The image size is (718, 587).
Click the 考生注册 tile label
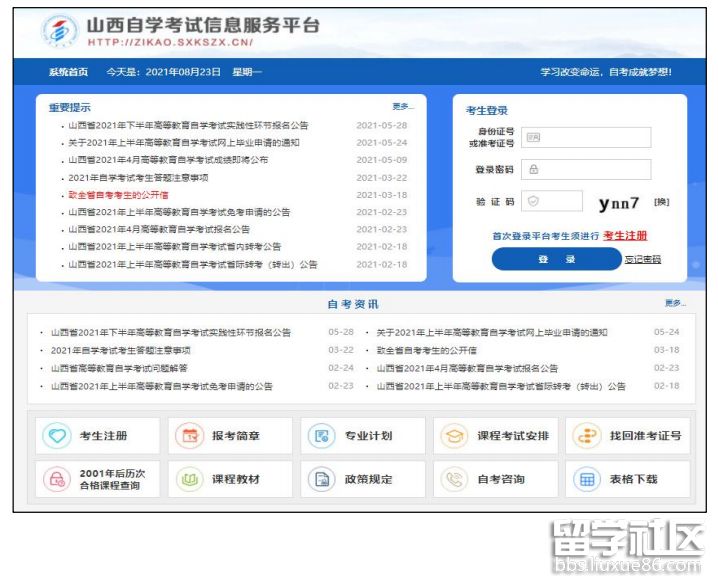tap(103, 435)
